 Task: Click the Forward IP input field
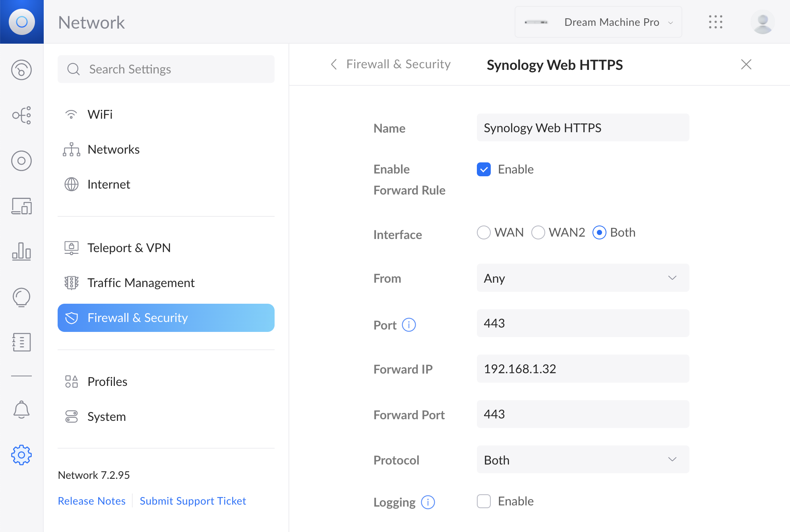[583, 369]
